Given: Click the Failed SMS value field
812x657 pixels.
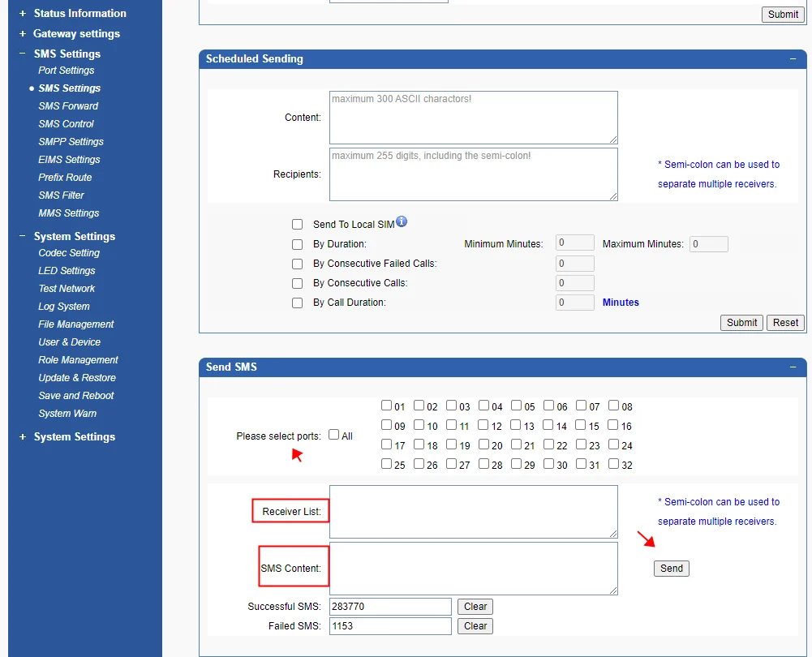Looking at the screenshot, I should click(390, 626).
